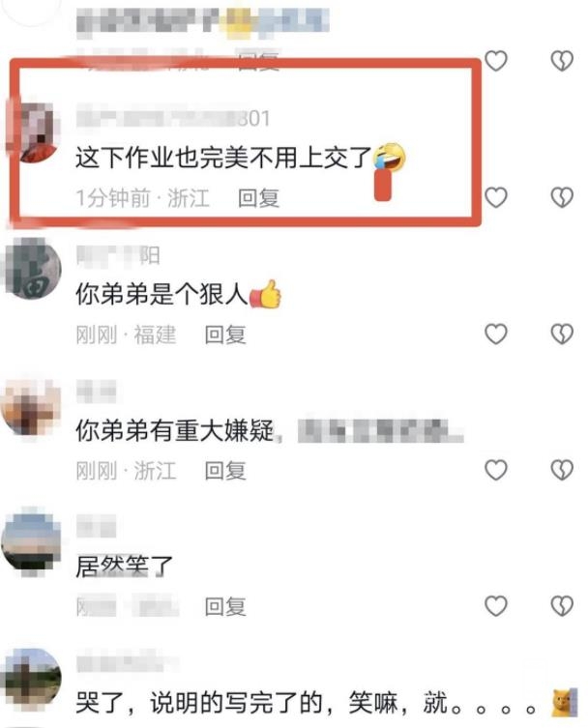Like the 你弟弟有重大嫌疑 comment
The height and width of the screenshot is (728, 588).
click(496, 470)
